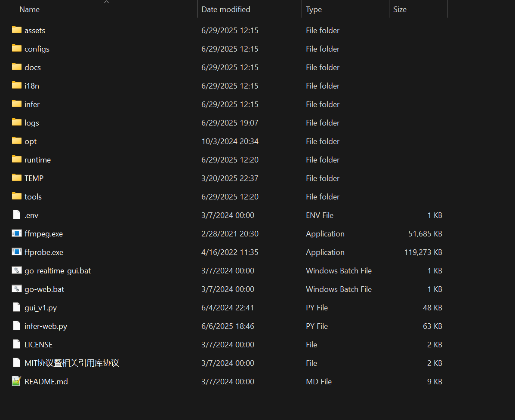Select the .env file icon
Image resolution: width=515 pixels, height=420 pixels.
[17, 215]
